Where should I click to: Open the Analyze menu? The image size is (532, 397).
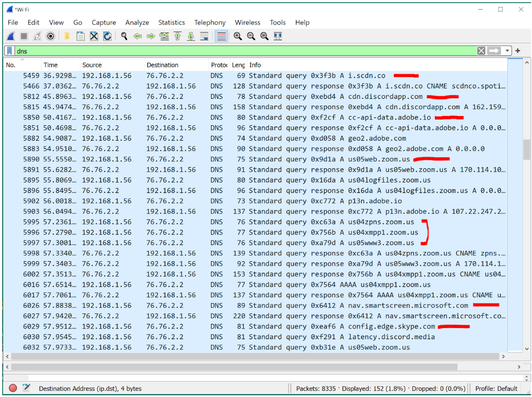tap(137, 22)
